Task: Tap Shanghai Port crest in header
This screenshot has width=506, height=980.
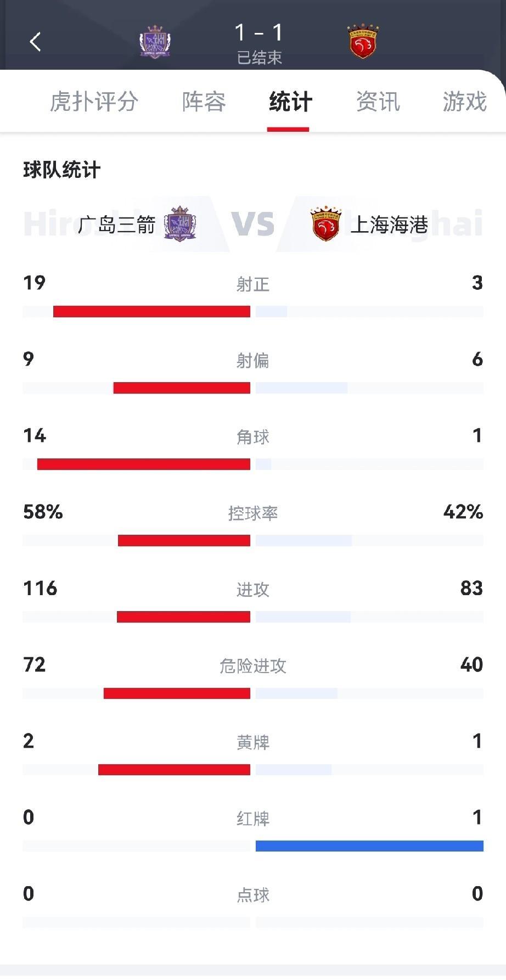Action: pyautogui.click(x=363, y=41)
